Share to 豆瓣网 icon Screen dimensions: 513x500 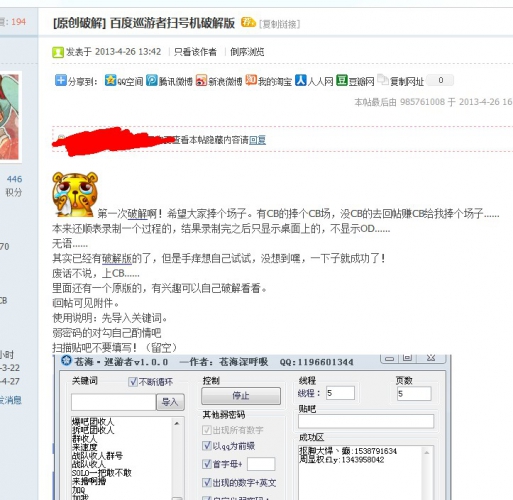pos(342,80)
